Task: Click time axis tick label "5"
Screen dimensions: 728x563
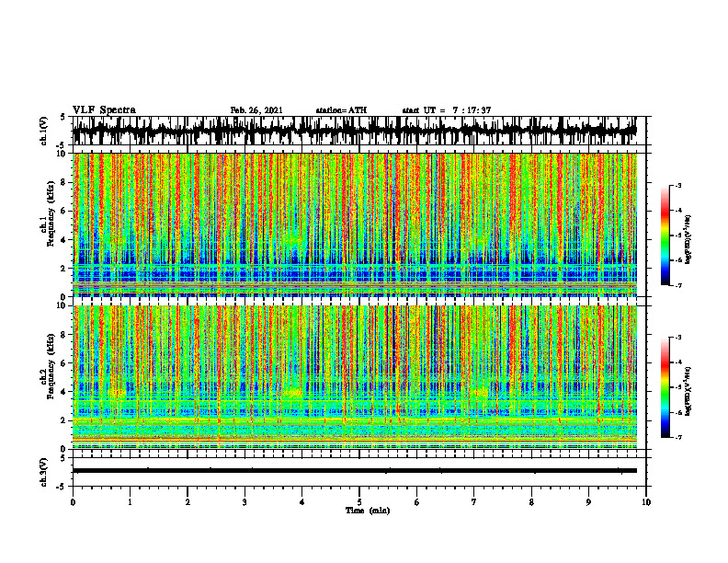Action: pyautogui.click(x=359, y=502)
